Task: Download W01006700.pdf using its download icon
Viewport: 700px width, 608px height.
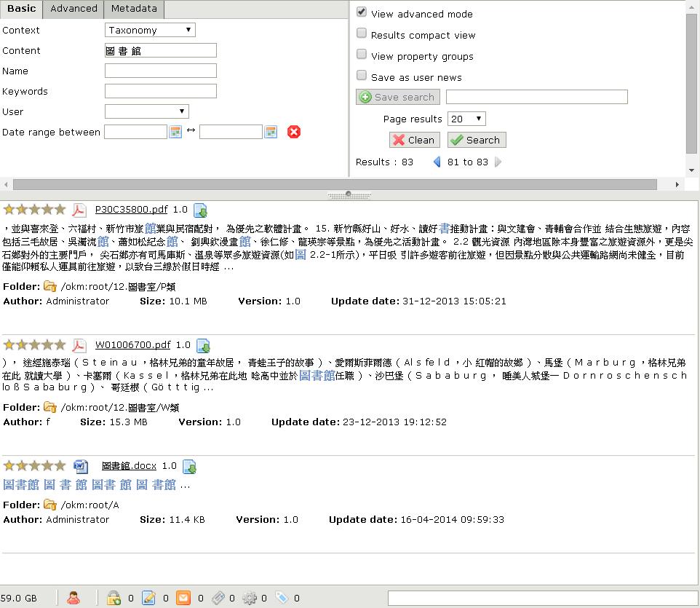Action: [x=204, y=346]
